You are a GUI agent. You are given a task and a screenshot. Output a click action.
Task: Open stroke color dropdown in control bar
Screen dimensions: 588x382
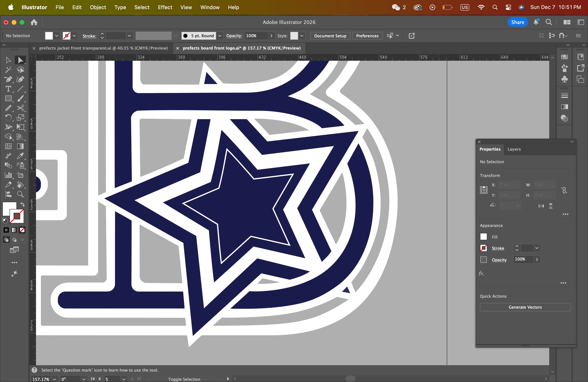74,36
